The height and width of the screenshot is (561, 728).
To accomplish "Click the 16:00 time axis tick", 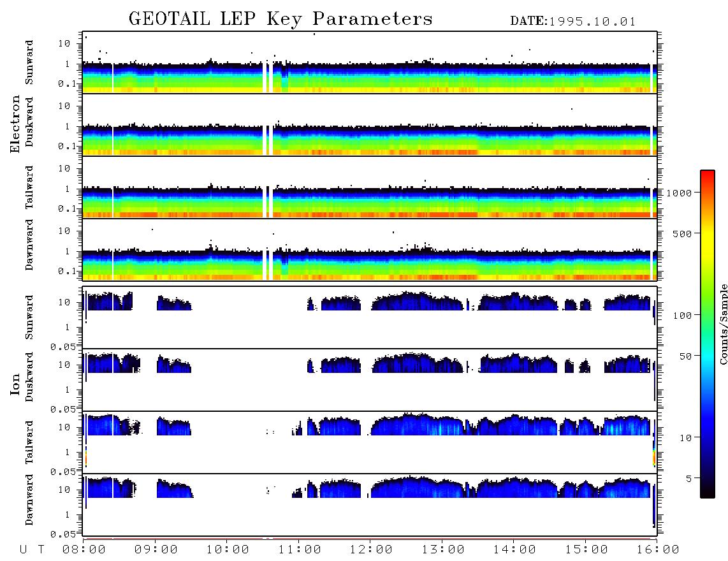I will click(x=658, y=550).
